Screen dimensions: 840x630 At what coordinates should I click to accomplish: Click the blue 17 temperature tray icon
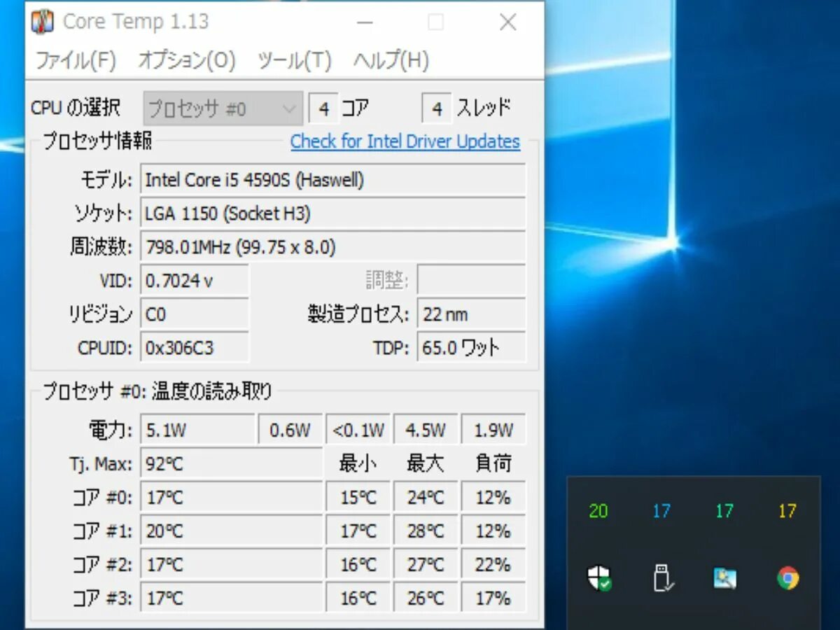click(x=661, y=512)
